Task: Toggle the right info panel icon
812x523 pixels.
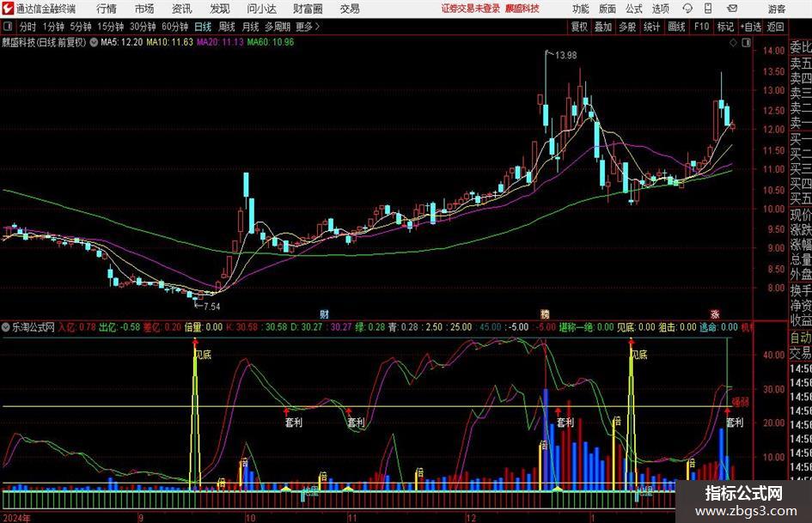Action: point(746,43)
